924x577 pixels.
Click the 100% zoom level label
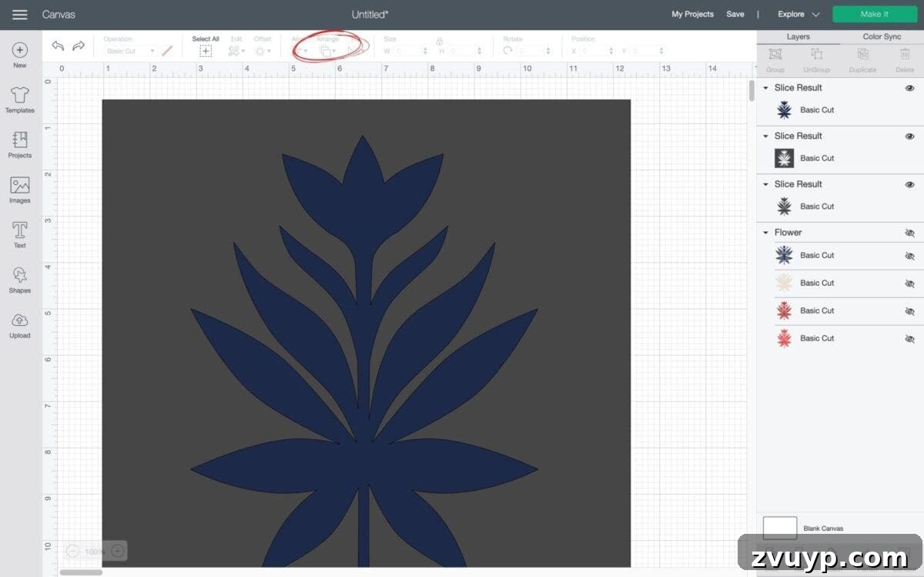tap(95, 552)
